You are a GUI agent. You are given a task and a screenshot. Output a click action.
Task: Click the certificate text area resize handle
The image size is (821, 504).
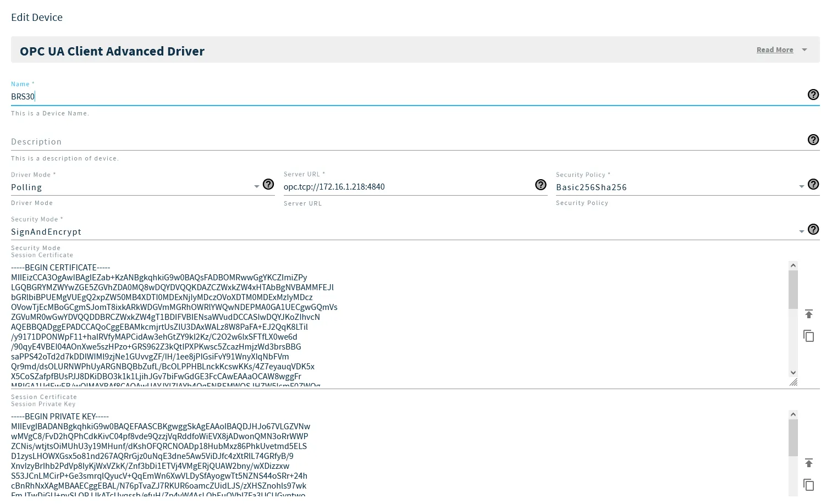coord(793,382)
